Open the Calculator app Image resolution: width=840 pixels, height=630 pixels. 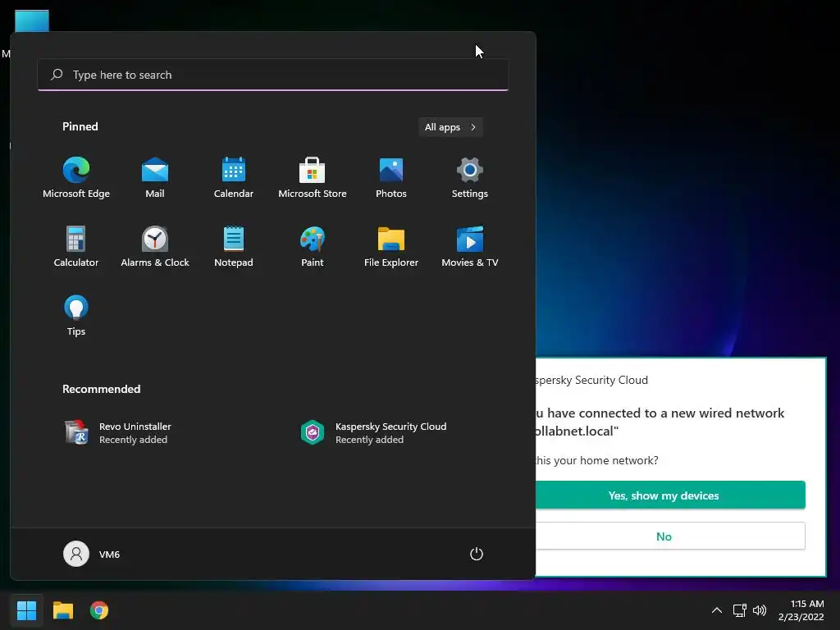pyautogui.click(x=76, y=247)
